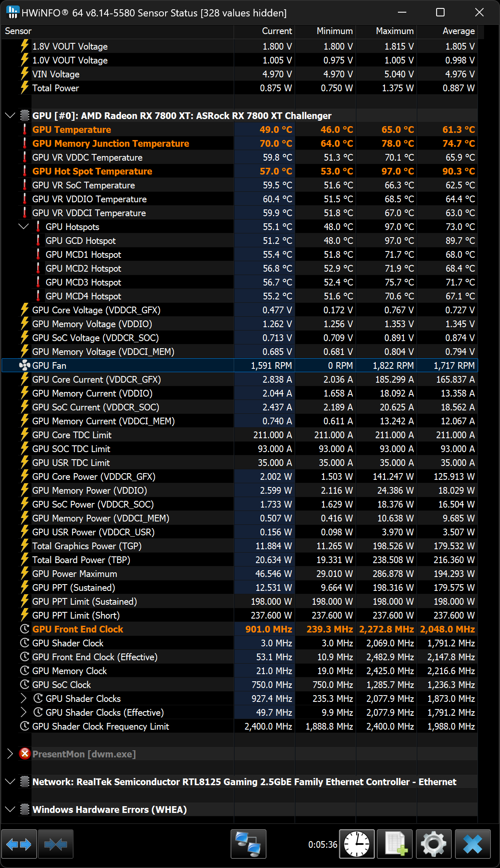The height and width of the screenshot is (868, 500).
Task: Select GPU SoC Clock row
Action: point(239,684)
